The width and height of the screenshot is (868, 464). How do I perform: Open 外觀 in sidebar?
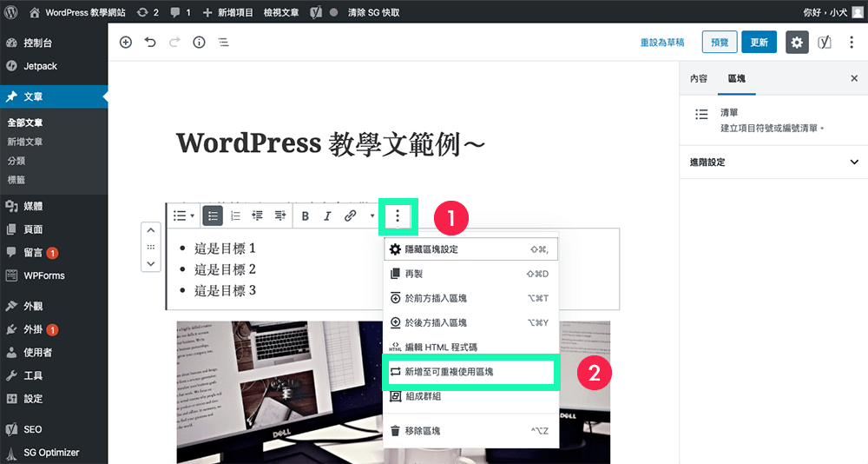coord(54,306)
